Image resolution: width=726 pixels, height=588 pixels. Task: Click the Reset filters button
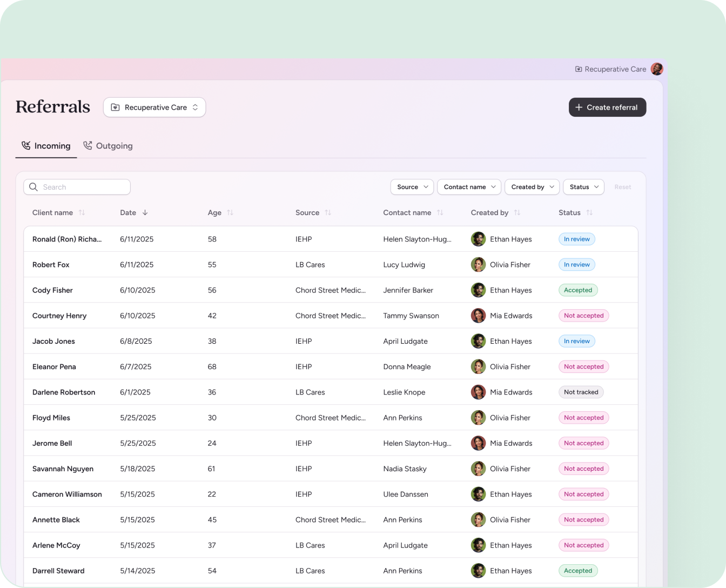tap(622, 186)
